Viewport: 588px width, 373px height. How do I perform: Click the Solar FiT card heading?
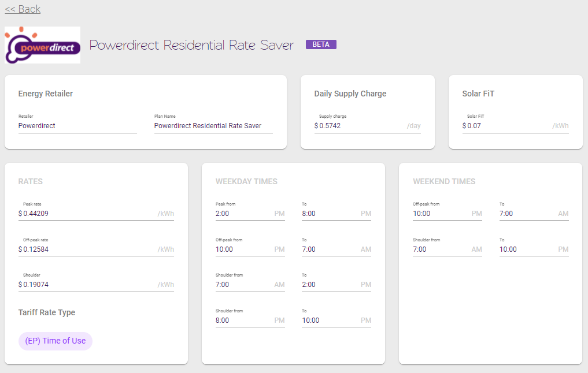point(478,94)
